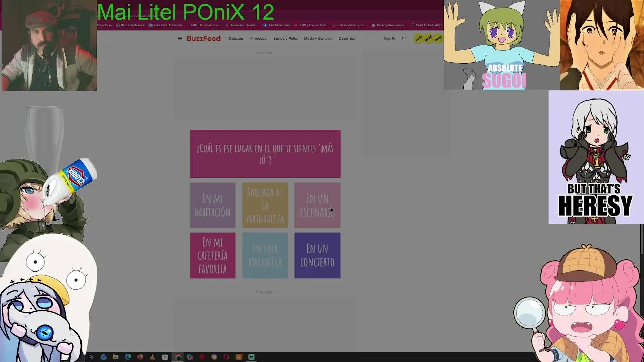Click the 'jajaja' reaction badge
This screenshot has height=362, width=644.
419,38
